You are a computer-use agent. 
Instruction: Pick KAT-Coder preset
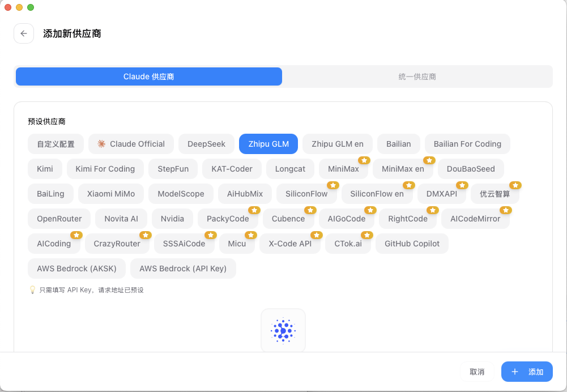coord(232,169)
